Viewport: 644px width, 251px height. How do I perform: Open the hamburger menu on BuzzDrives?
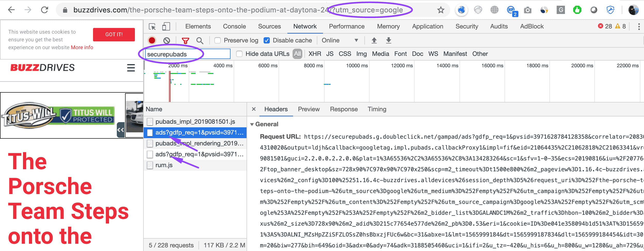click(x=131, y=68)
